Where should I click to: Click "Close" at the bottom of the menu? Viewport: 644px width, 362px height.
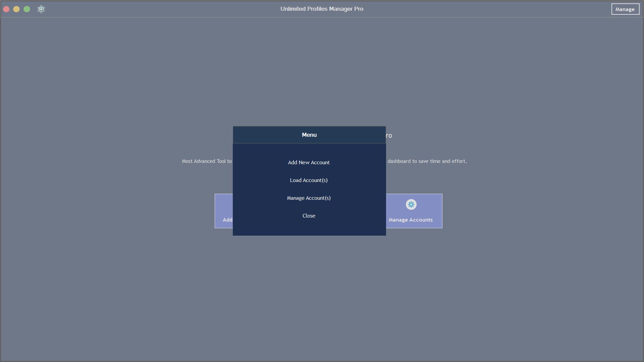(x=309, y=216)
